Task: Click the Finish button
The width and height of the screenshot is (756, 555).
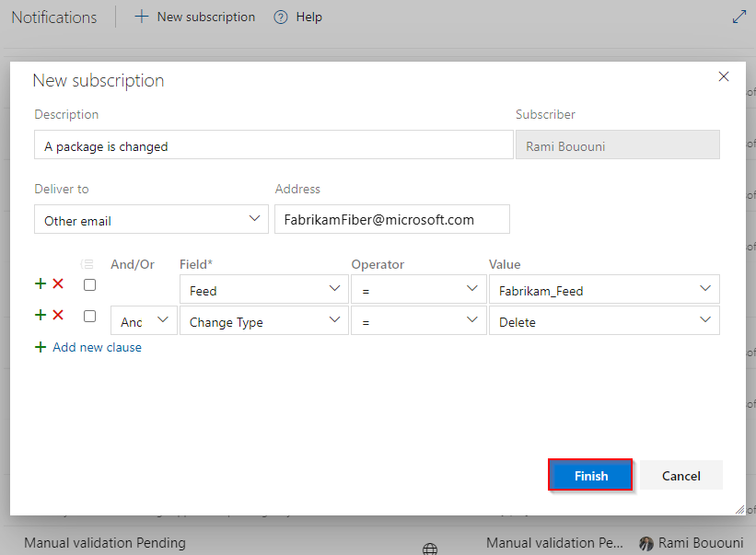Action: pos(590,475)
